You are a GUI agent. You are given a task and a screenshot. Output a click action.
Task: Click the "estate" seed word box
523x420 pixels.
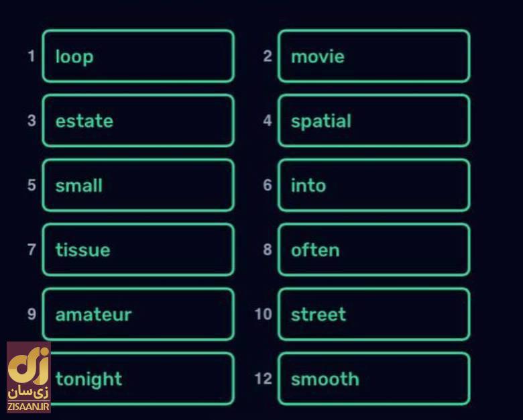click(x=138, y=121)
